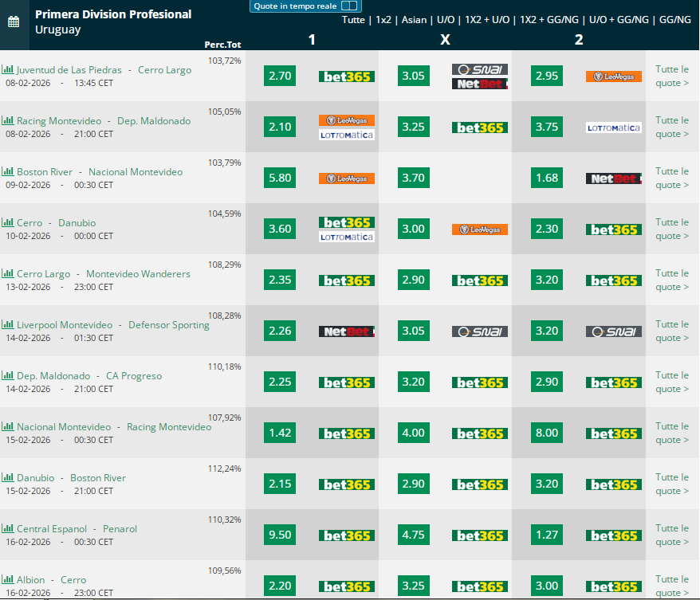Image resolution: width=700 pixels, height=600 pixels.
Task: Open 'Tutte le quote' for Cerro - Danubio
Action: (672, 229)
